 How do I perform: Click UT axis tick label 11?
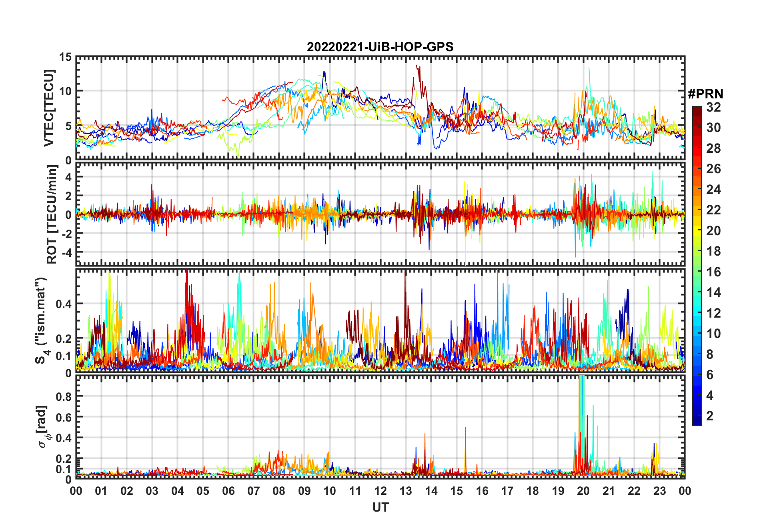[x=355, y=491]
